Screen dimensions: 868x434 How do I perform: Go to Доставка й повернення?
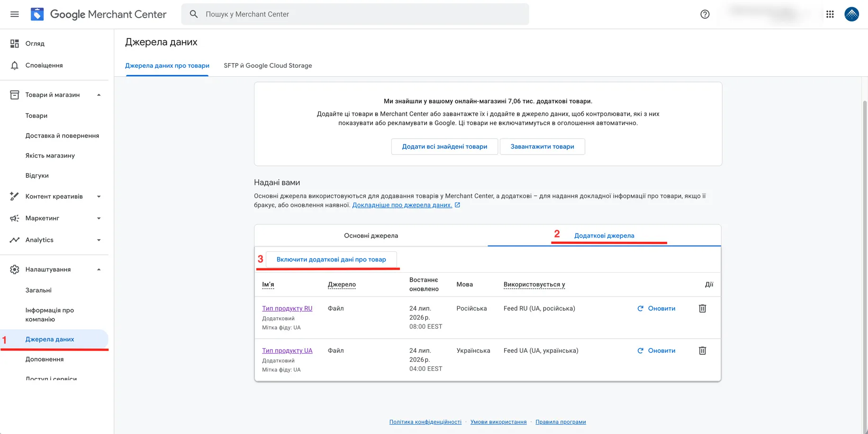pyautogui.click(x=62, y=136)
